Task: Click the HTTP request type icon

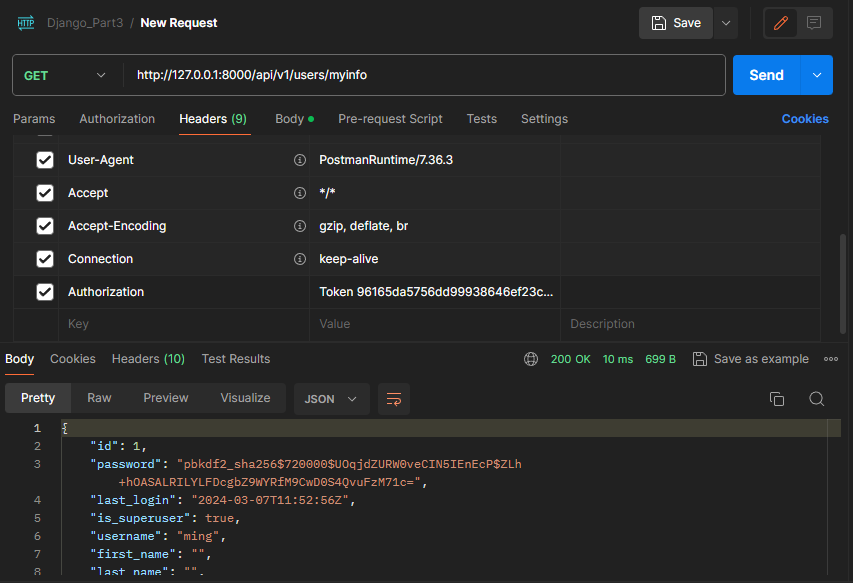Action: 26,23
